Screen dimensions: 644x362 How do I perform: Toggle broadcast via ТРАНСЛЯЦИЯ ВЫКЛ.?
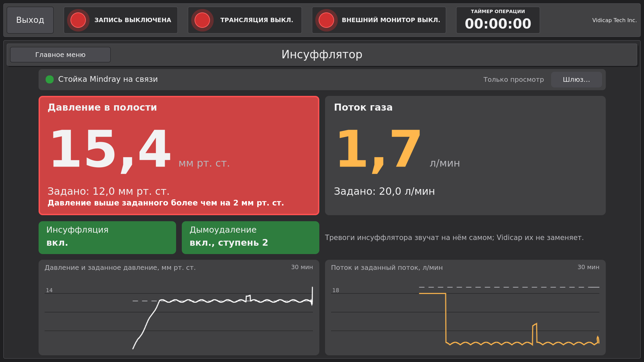coord(245,20)
